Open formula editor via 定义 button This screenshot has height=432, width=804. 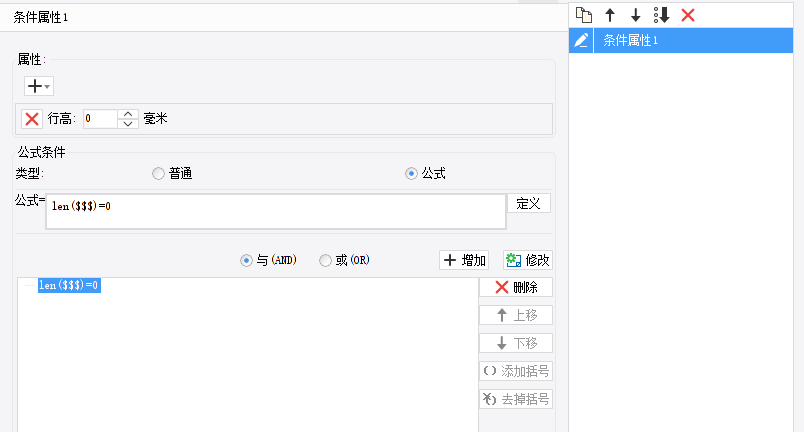[x=529, y=203]
